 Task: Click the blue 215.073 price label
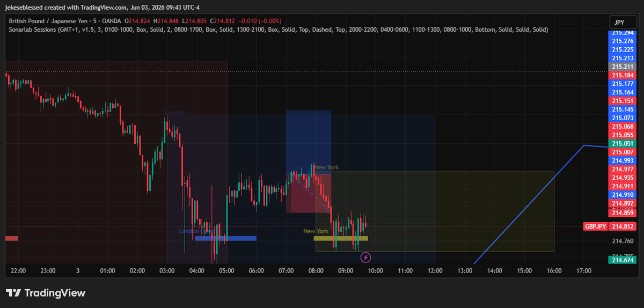[623, 118]
